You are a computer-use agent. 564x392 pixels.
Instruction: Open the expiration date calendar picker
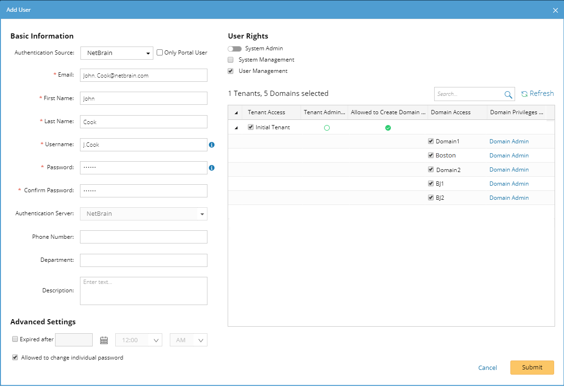104,340
